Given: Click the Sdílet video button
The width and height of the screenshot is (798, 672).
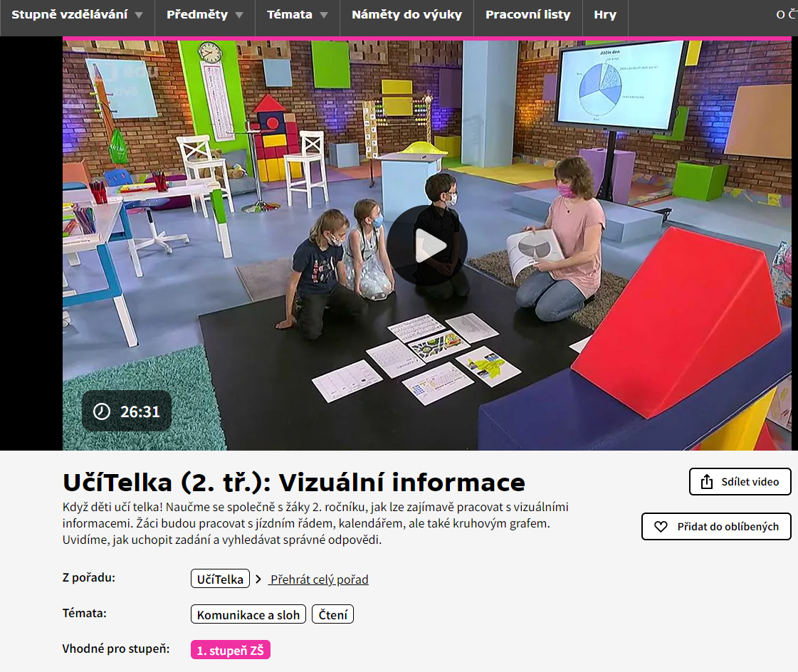Looking at the screenshot, I should point(740,481).
